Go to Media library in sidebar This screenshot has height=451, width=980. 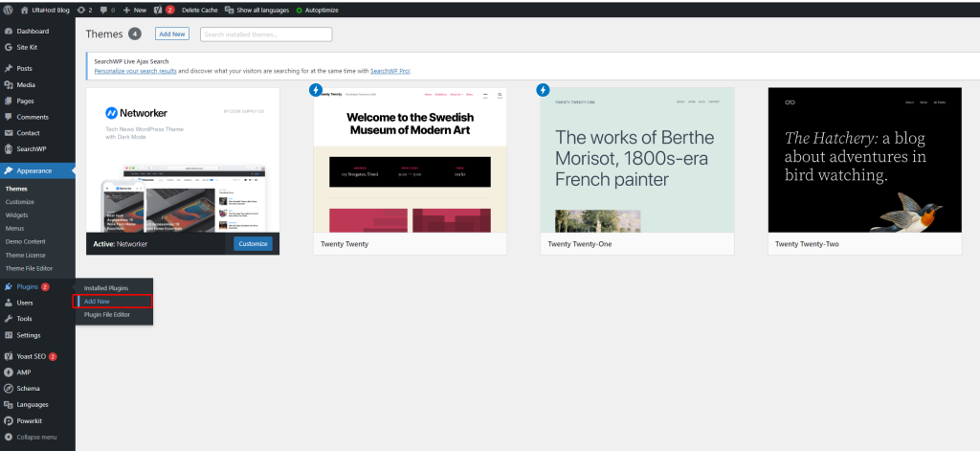coord(26,84)
